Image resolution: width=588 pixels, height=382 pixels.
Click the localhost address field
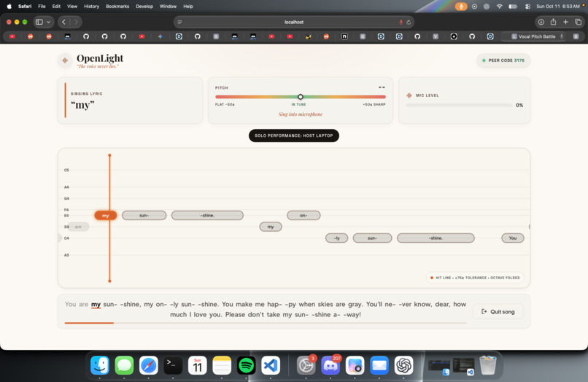point(293,22)
